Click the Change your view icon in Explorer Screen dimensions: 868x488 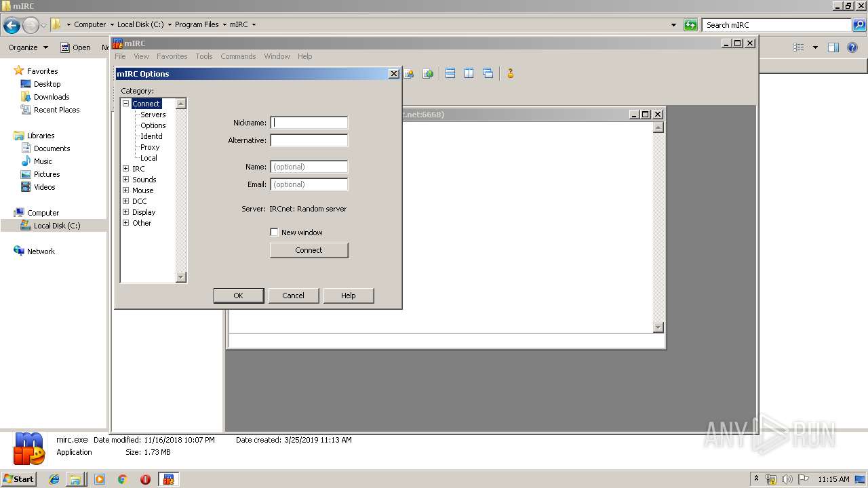pyautogui.click(x=799, y=47)
